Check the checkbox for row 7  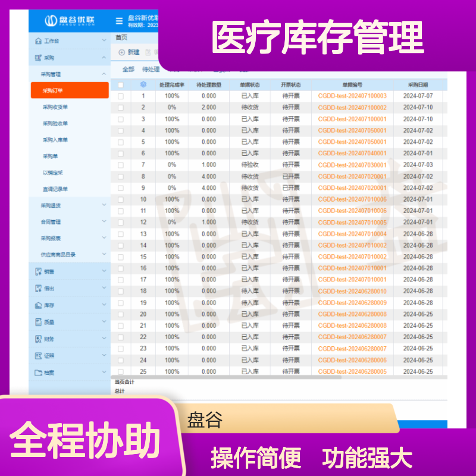click(121, 165)
